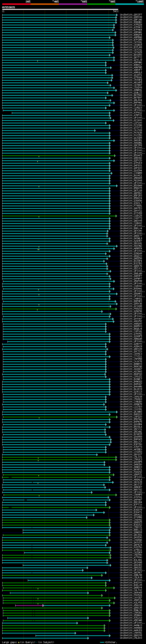Select the UniRef100_A9PBQ6 label
This screenshot has height=644, width=146.
(131, 37)
